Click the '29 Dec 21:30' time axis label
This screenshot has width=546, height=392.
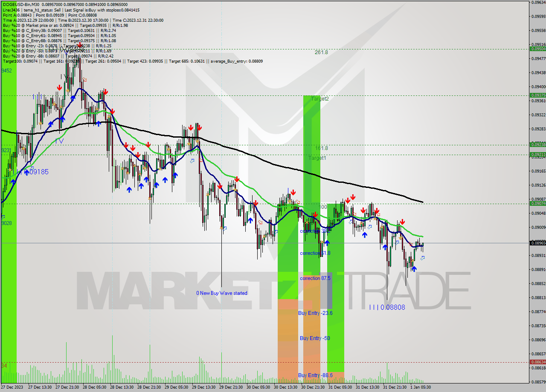click(x=232, y=387)
